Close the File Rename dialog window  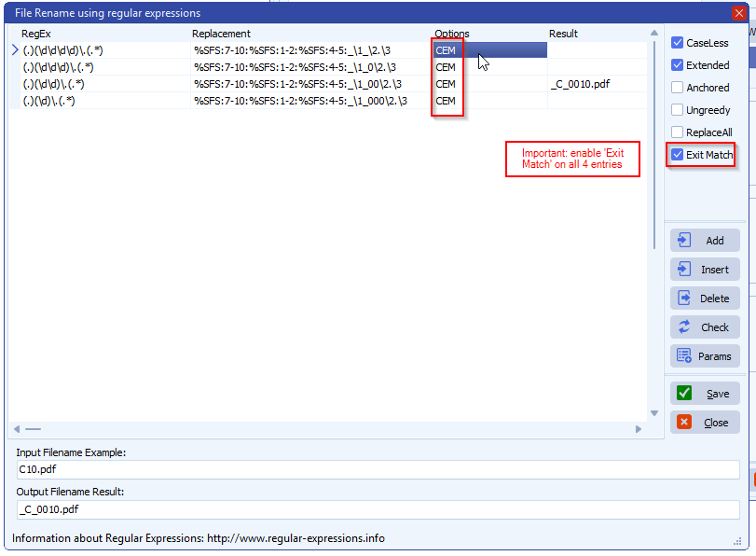pos(738,13)
